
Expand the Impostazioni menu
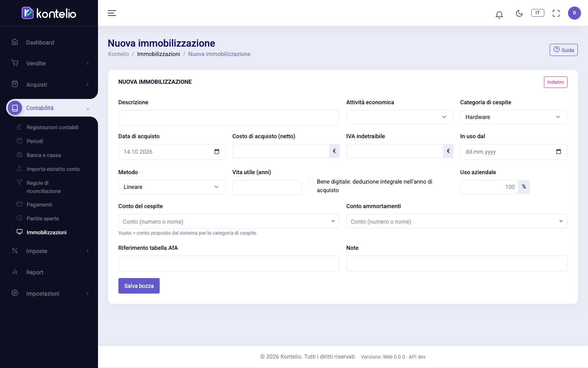[49, 294]
